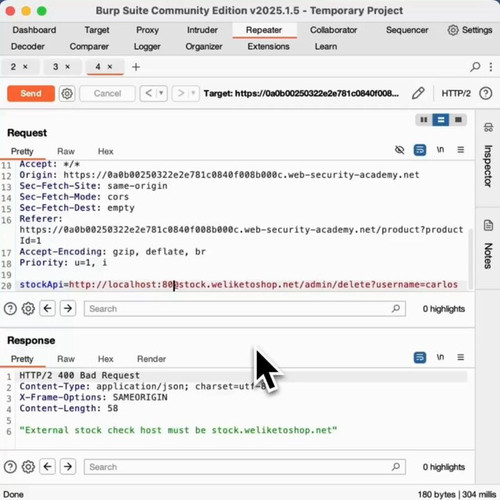This screenshot has width=500, height=500.
Task: Click the request Search input field
Action: (245, 309)
